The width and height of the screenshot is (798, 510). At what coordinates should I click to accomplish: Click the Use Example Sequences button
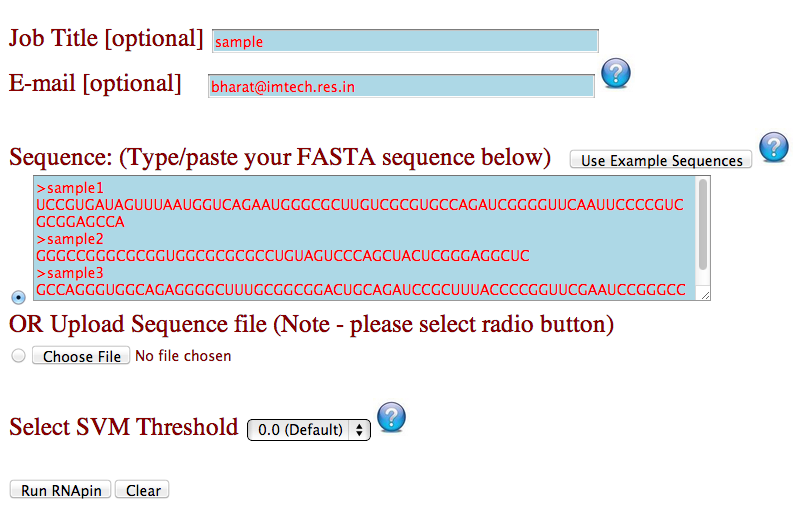tap(660, 160)
